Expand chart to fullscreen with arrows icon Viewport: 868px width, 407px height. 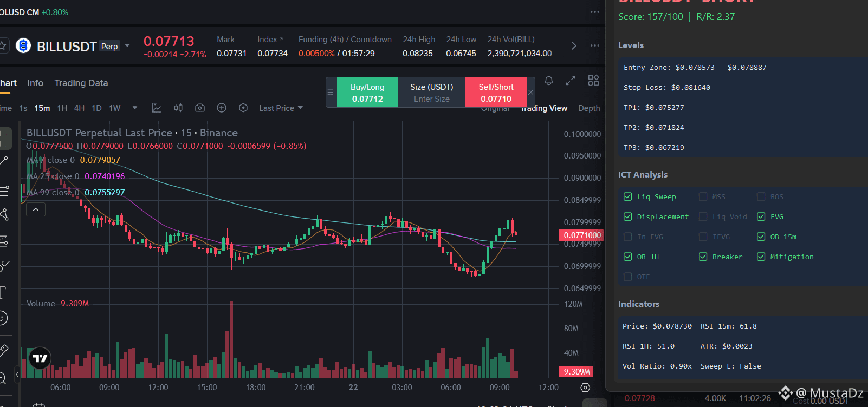point(571,81)
